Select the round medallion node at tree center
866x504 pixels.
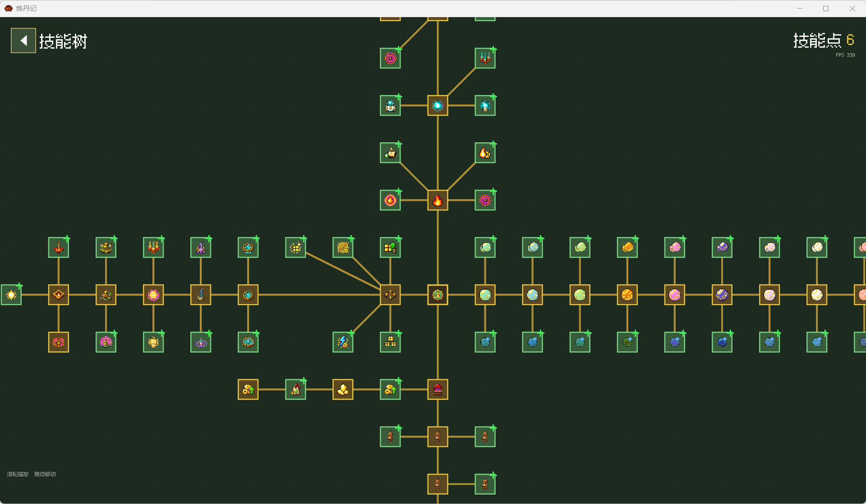click(x=438, y=295)
